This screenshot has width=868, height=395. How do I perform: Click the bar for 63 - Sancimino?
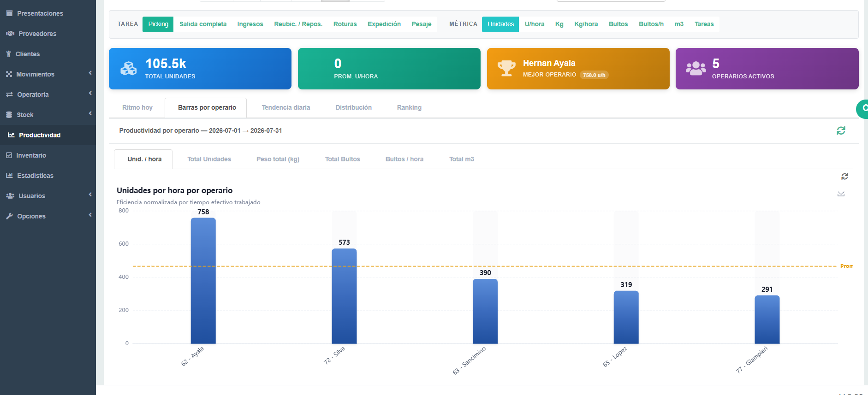click(485, 311)
